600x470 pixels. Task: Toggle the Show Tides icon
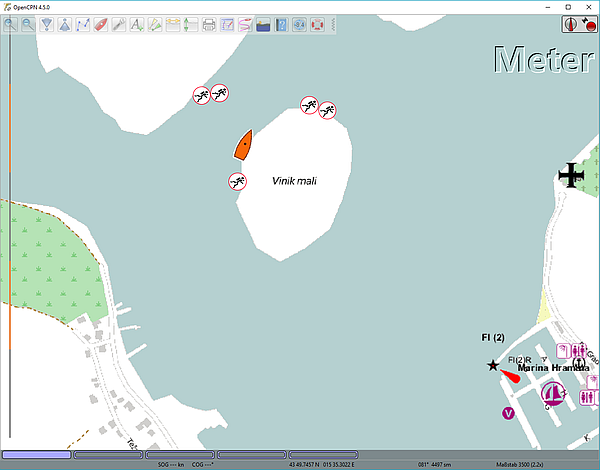(x=191, y=25)
